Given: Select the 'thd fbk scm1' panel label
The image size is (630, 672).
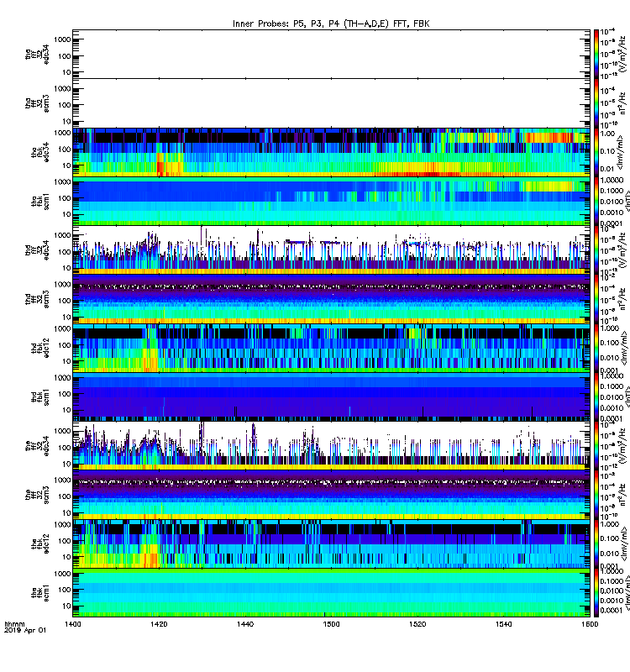Looking at the screenshot, I should click(40, 397).
